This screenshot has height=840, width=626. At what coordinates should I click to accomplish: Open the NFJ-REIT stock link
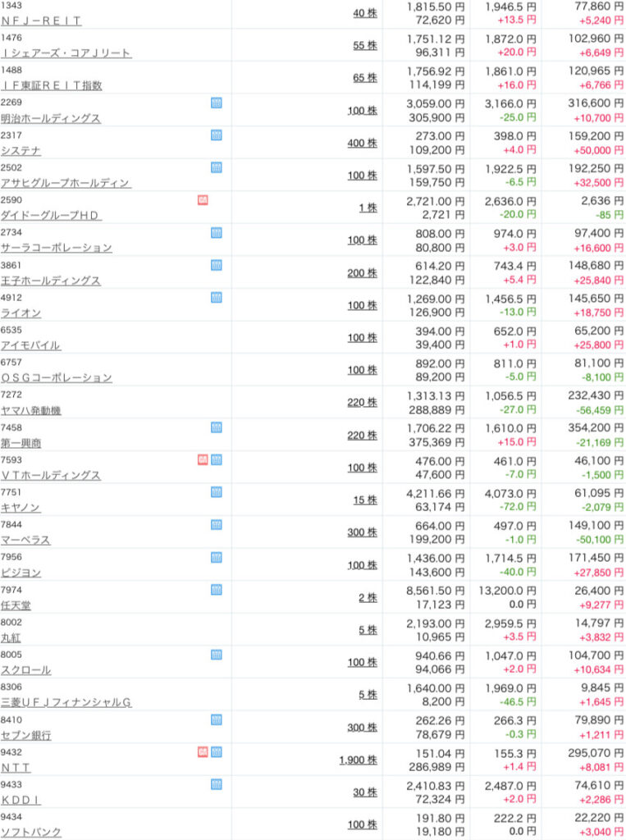41,21
